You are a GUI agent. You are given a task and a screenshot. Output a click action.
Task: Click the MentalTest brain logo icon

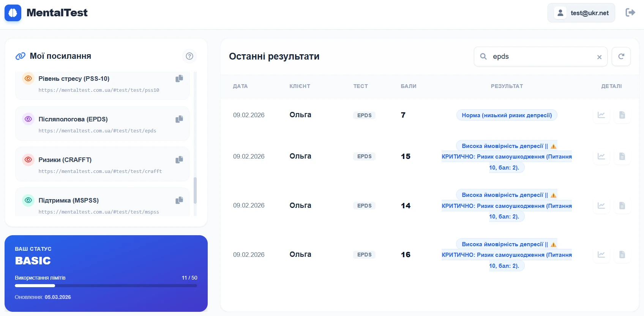[13, 13]
